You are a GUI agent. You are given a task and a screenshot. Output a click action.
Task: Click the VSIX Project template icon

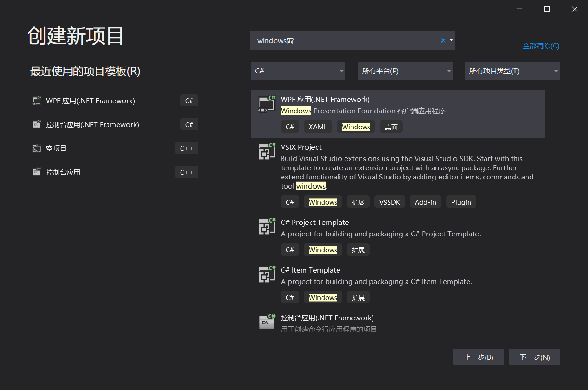[266, 152]
